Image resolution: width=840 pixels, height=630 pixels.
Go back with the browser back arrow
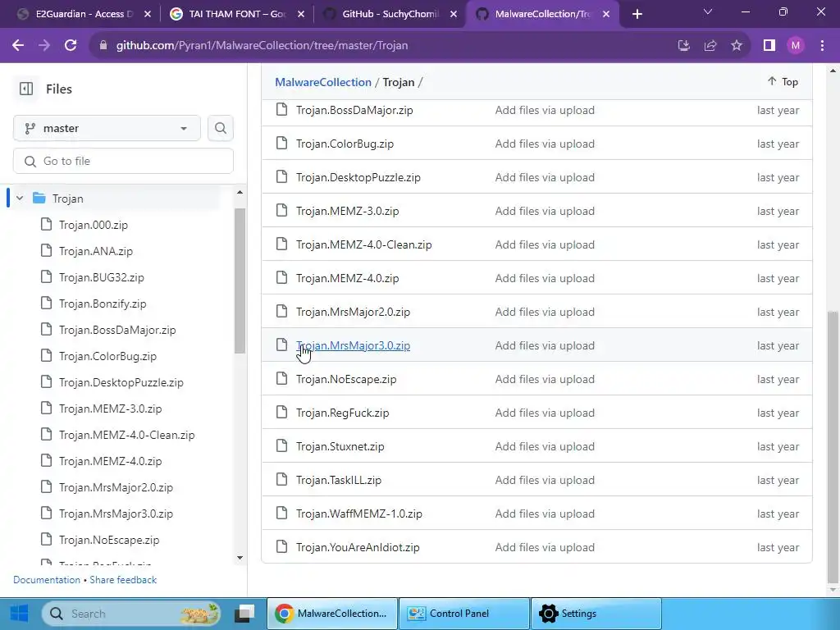tap(18, 46)
